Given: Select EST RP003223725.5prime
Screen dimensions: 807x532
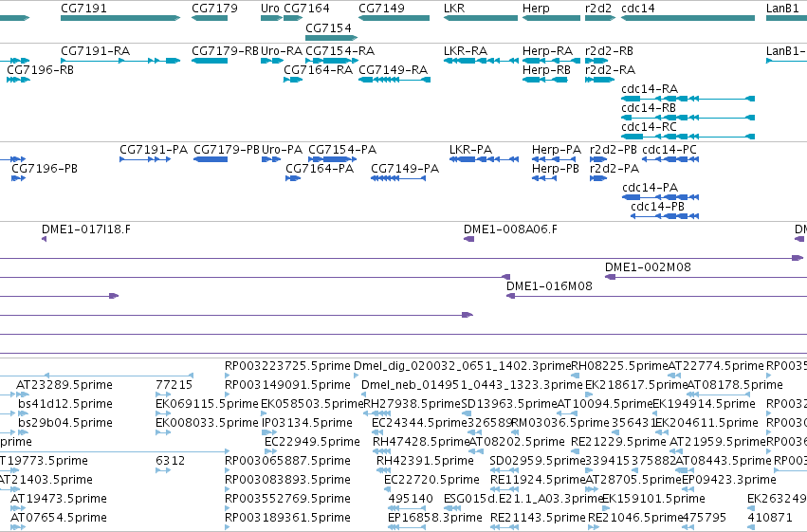Looking at the screenshot, I should click(x=287, y=366).
